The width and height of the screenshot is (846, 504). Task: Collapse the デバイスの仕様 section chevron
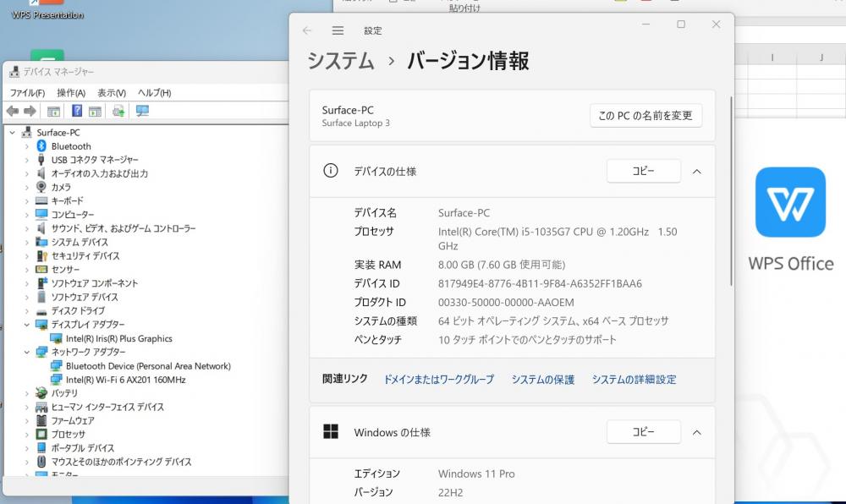pyautogui.click(x=697, y=172)
